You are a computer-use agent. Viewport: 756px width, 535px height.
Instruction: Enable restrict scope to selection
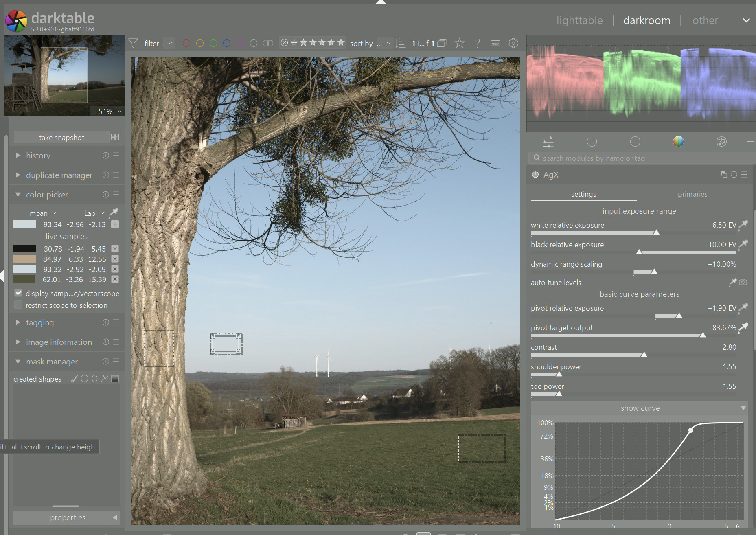click(18, 305)
